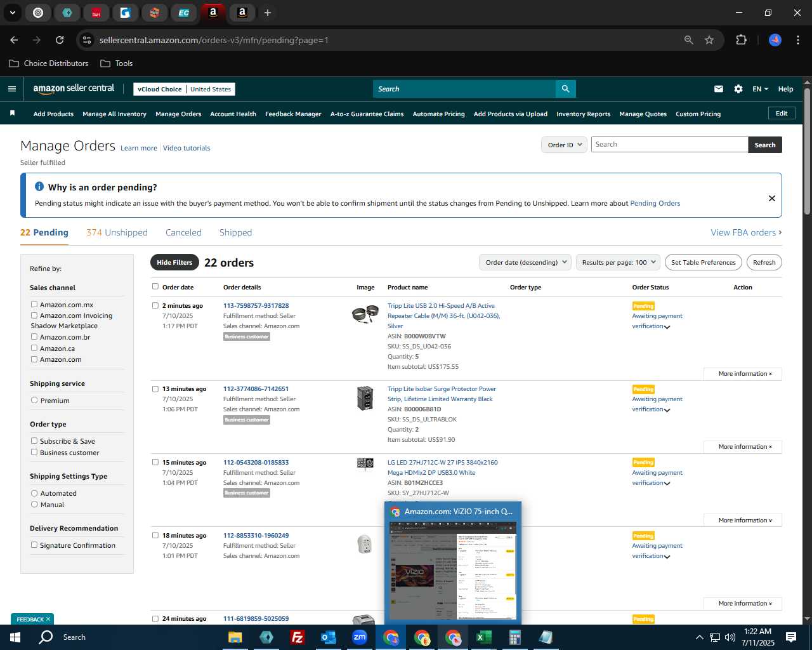Open the tab search dropdown arrow
812x650 pixels.
[x=13, y=13]
